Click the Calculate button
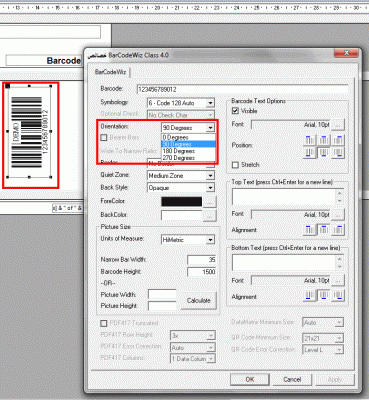This screenshot has height=400, width=369. click(x=198, y=300)
